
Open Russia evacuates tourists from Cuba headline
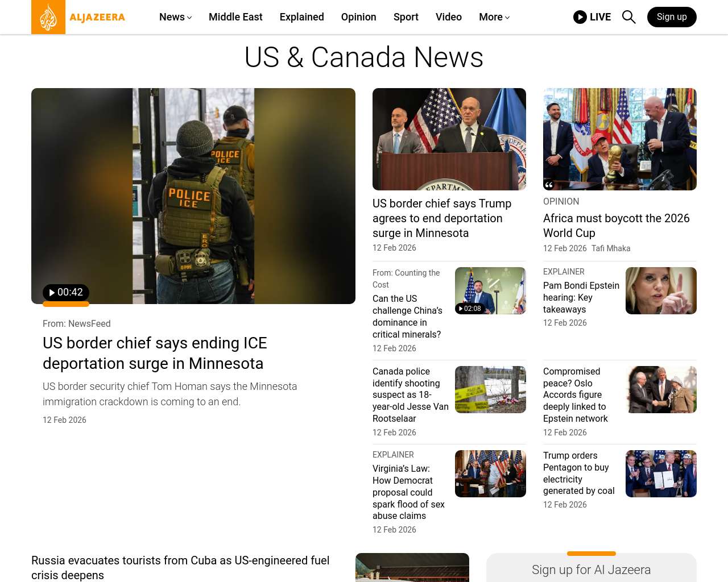coord(180,568)
